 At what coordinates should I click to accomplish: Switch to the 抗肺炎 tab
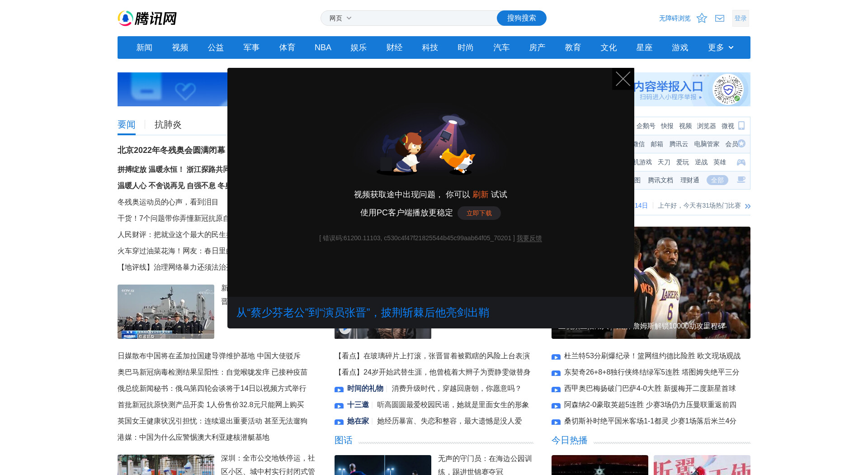pos(168,124)
